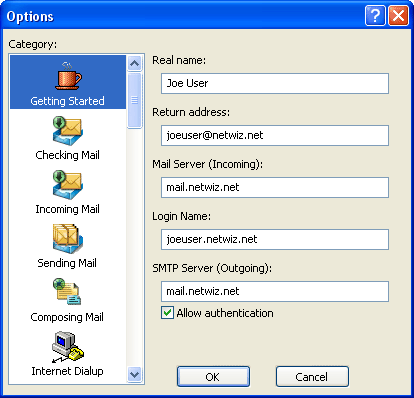Click the "Composing Mail" label text
This screenshot has height=398, width=414.
point(67,317)
